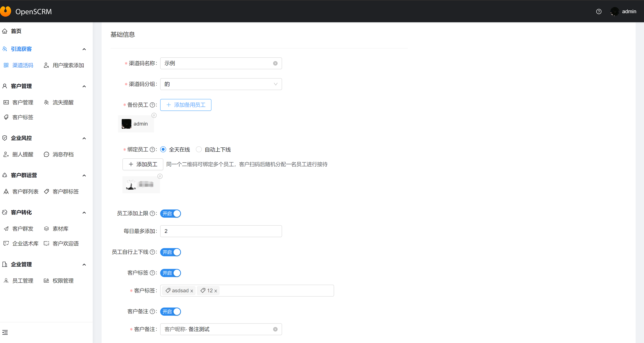Click the help icon next to 员工添加上限

pos(152,214)
